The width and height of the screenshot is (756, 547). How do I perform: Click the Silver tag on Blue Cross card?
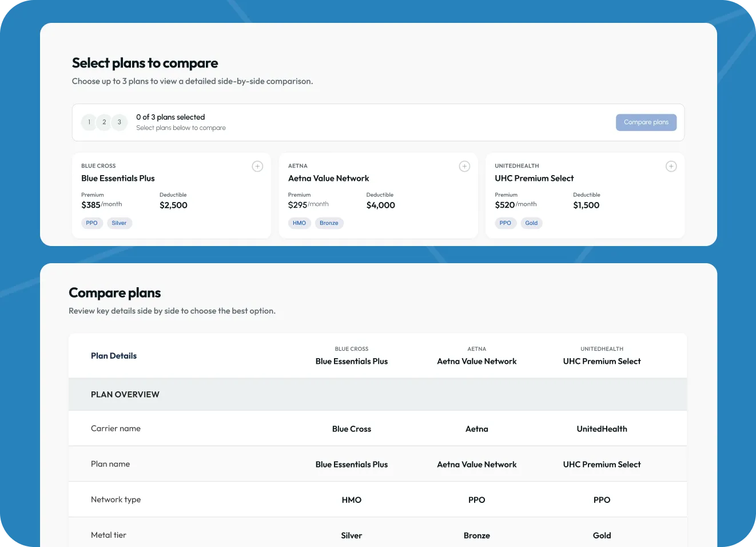point(119,223)
